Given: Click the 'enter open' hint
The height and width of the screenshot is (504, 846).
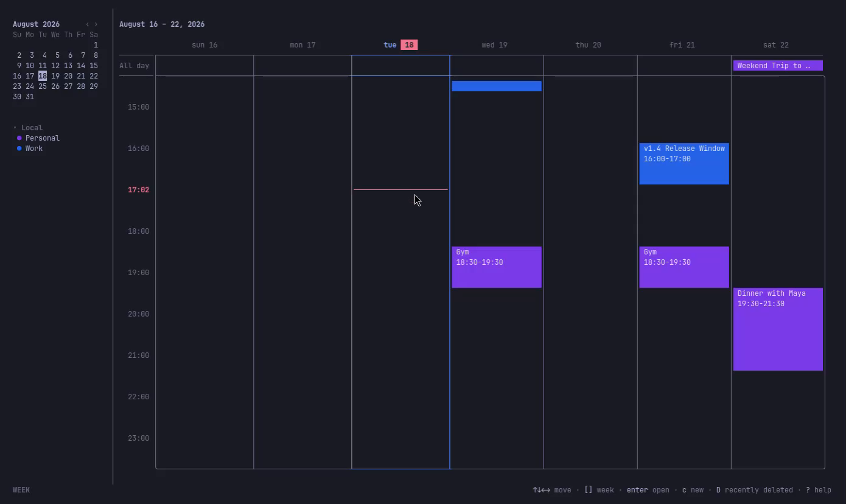Looking at the screenshot, I should (x=648, y=490).
